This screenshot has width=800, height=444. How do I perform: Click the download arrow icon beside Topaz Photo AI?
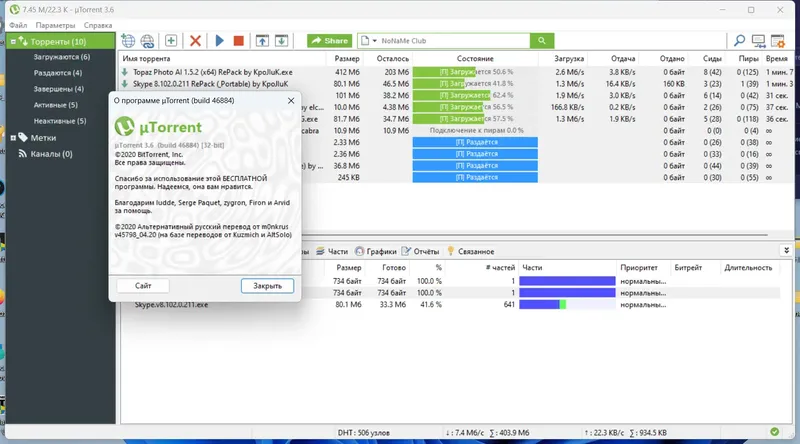point(125,72)
